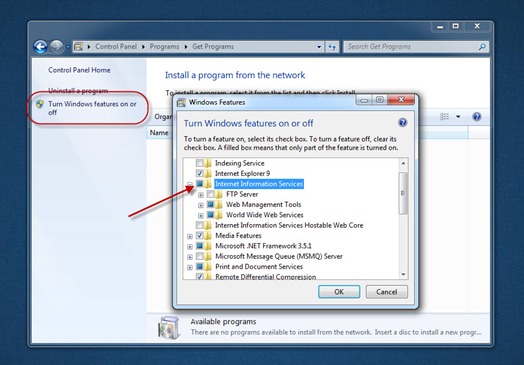Click Get Programs breadcrumb in address bar
Image resolution: width=524 pixels, height=365 pixels.
[213, 47]
